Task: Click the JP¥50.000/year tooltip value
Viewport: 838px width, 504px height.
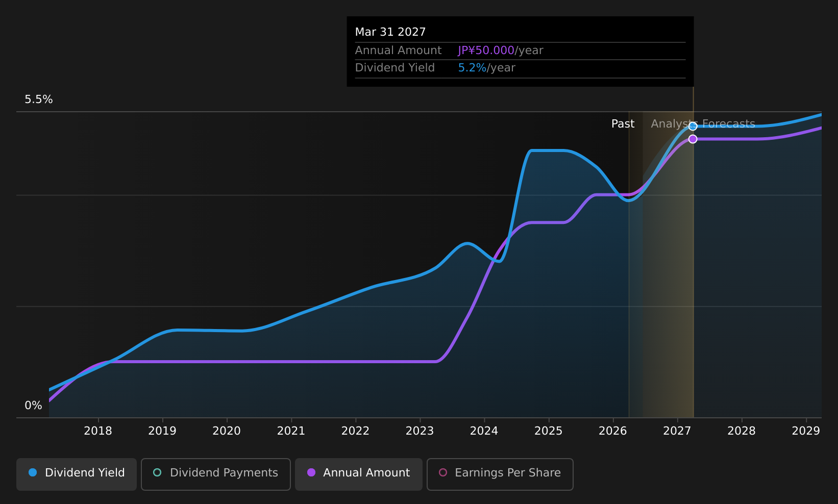Action: click(x=500, y=51)
